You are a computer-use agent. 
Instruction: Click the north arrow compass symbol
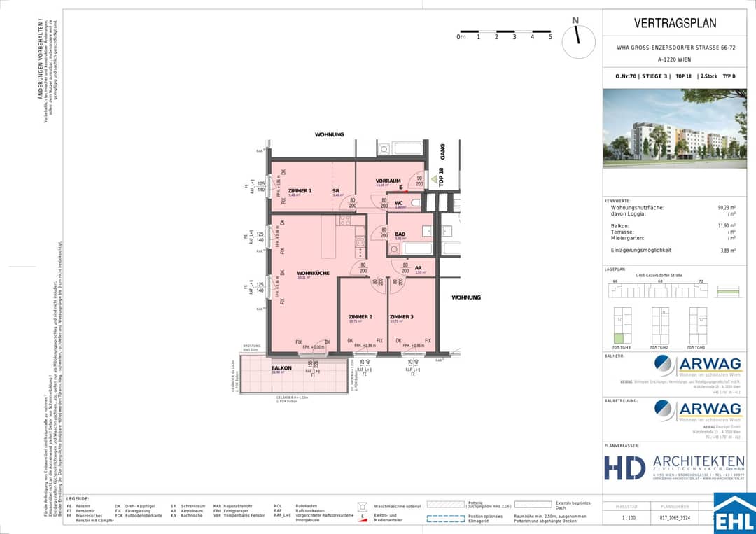[578, 39]
